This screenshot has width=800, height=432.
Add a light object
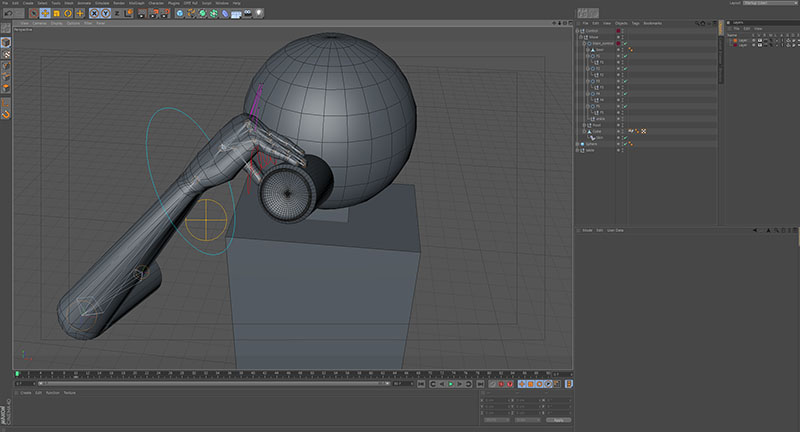click(259, 13)
